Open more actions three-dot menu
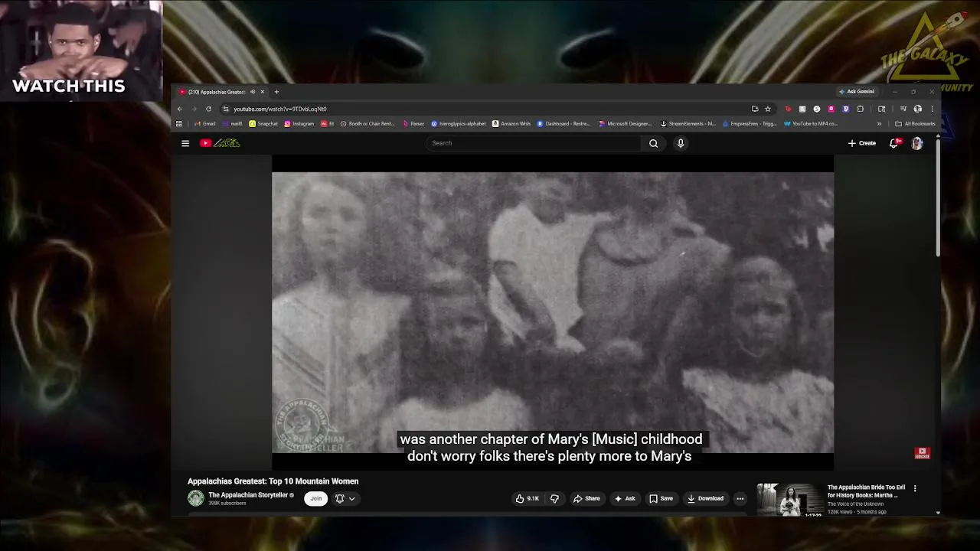 [x=740, y=498]
